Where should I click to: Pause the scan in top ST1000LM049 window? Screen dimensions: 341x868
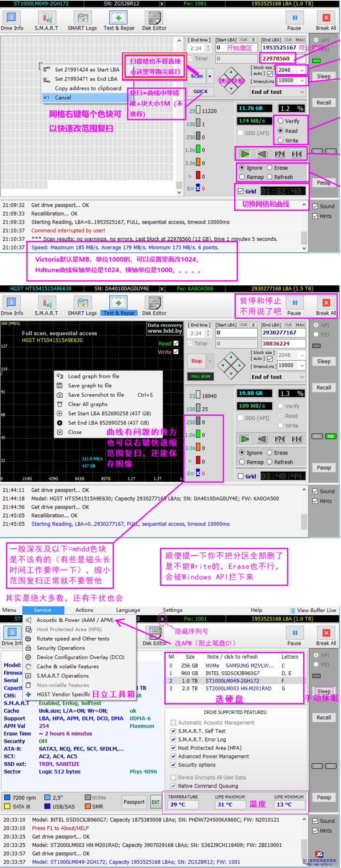294,21
